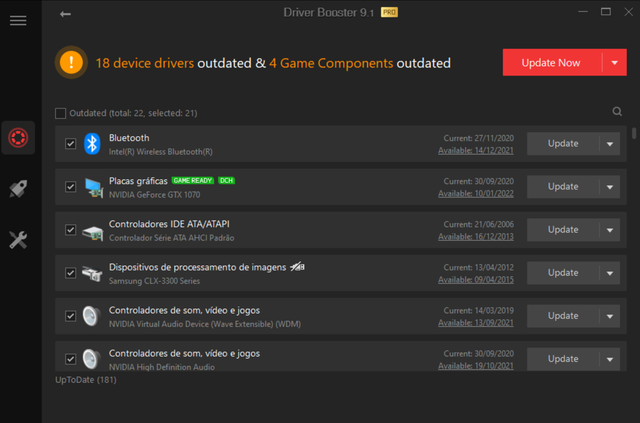Update the ATA AHCI controller driver
Viewport: 640px width, 423px height.
pos(563,230)
